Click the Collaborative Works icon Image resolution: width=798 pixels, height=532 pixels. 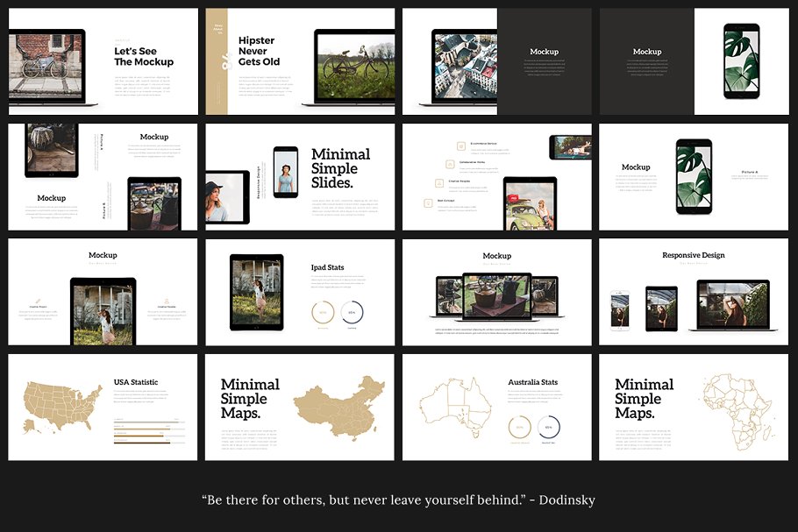pyautogui.click(x=450, y=165)
